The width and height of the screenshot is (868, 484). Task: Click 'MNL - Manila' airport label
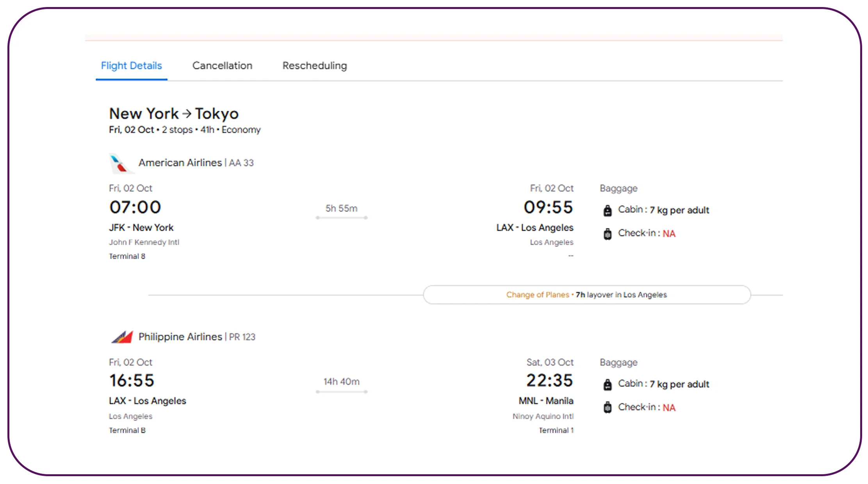click(546, 401)
